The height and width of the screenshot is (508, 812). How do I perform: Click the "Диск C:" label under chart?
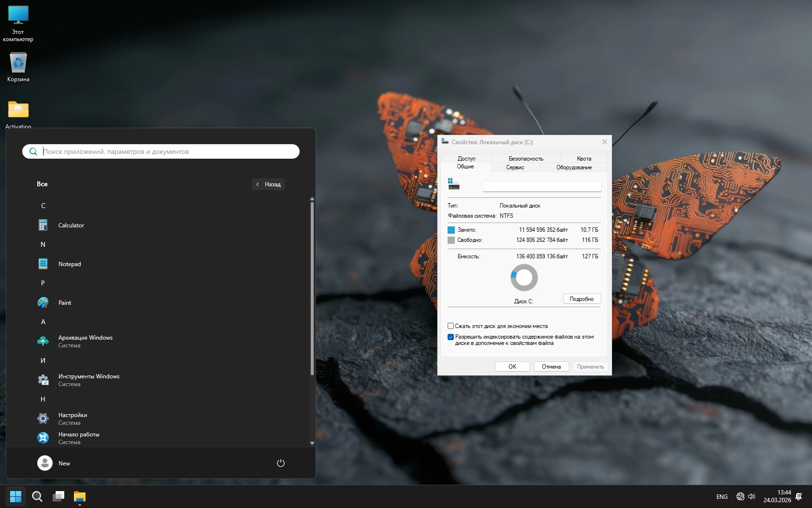524,301
